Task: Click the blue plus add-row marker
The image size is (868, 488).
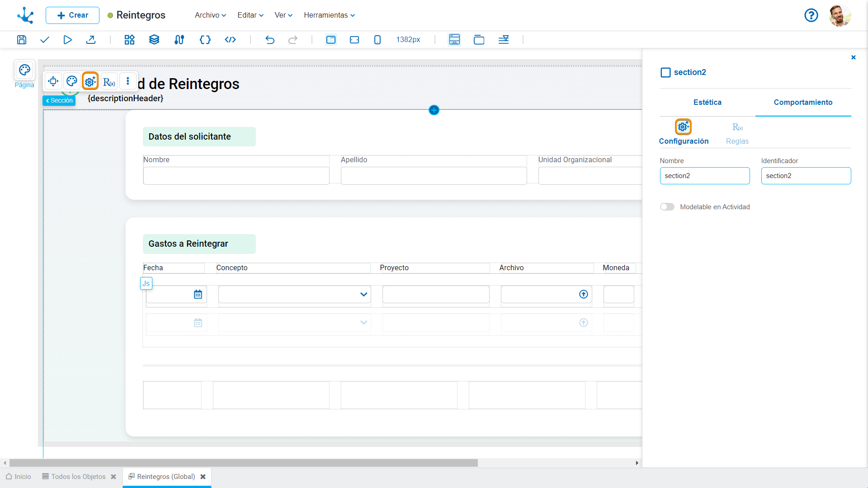Action: pos(434,110)
